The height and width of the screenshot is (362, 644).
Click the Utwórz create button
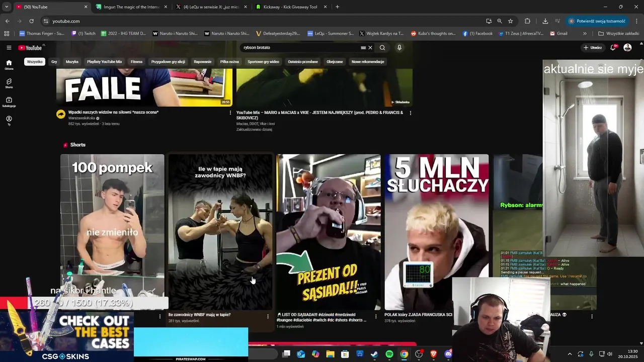tap(593, 48)
